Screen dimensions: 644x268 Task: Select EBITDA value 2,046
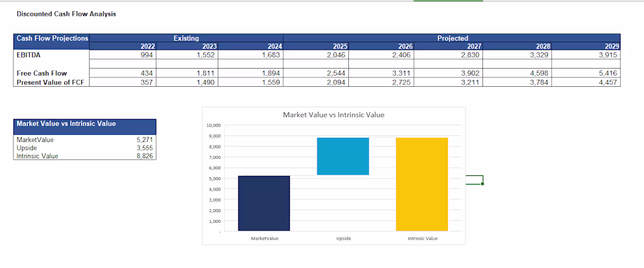pyautogui.click(x=316, y=55)
